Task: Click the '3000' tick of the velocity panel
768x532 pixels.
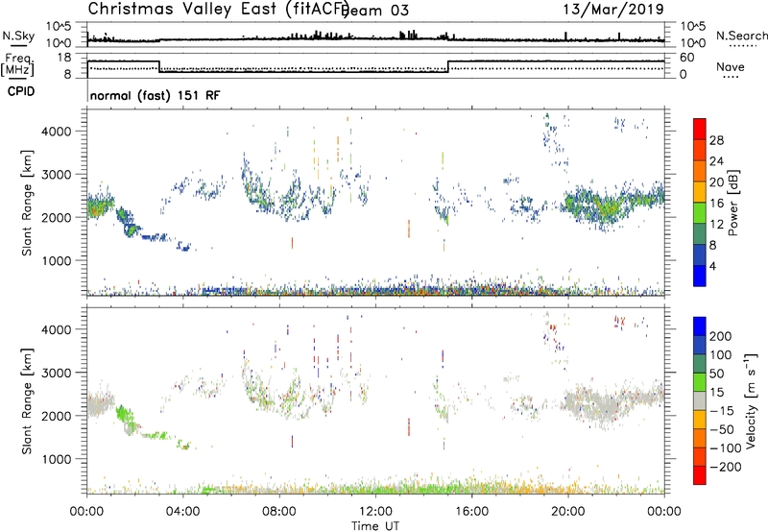Action: coord(57,373)
